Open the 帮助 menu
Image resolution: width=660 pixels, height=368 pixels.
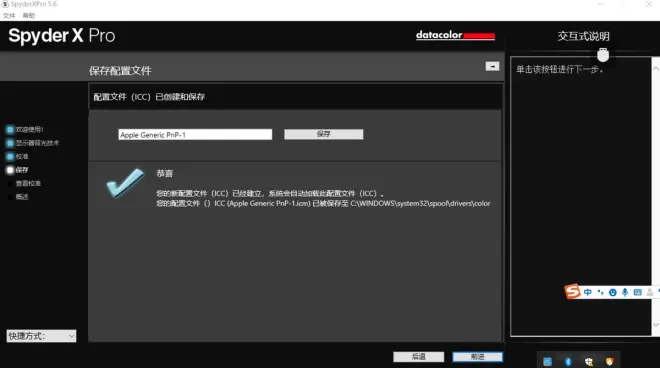pos(29,16)
